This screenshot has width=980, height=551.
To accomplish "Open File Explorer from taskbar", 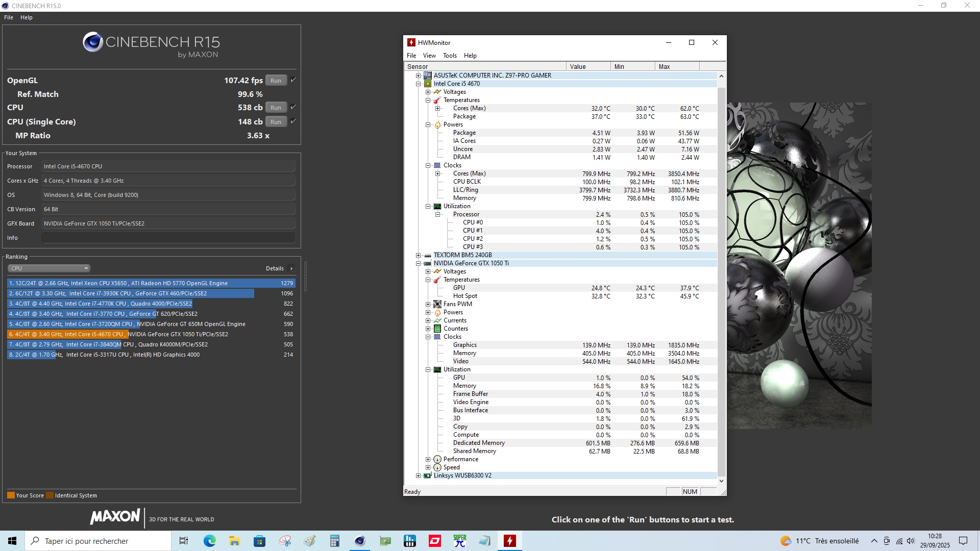I will pos(234,541).
